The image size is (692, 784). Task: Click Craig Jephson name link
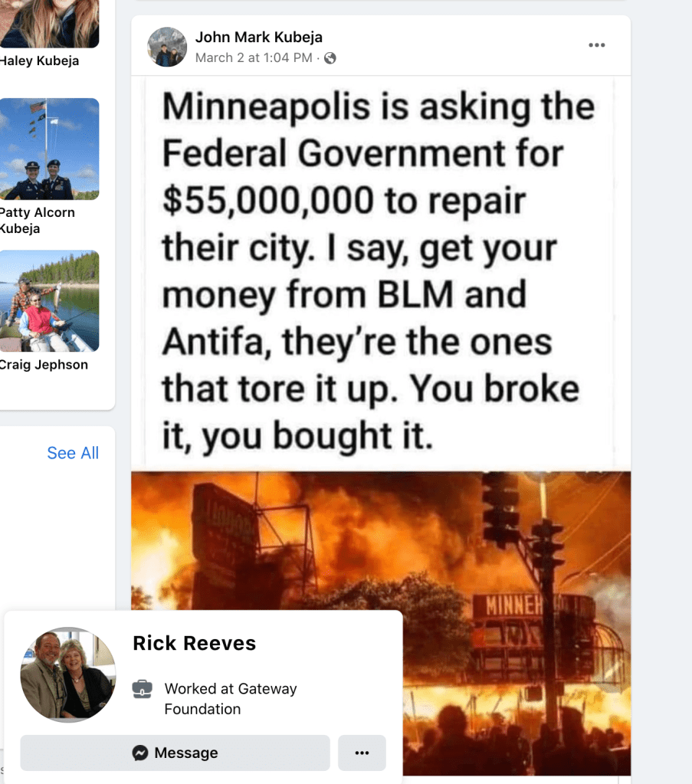pyautogui.click(x=44, y=365)
